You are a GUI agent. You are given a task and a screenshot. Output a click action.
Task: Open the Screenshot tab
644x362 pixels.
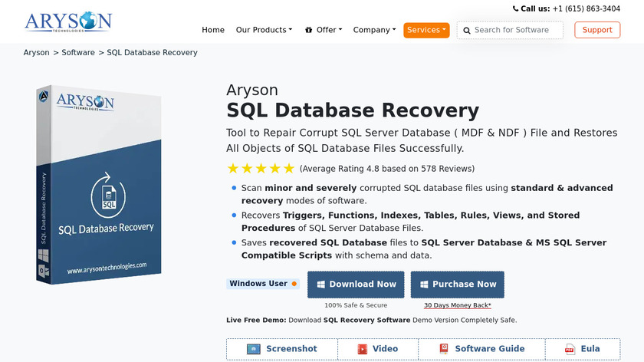[x=282, y=349]
